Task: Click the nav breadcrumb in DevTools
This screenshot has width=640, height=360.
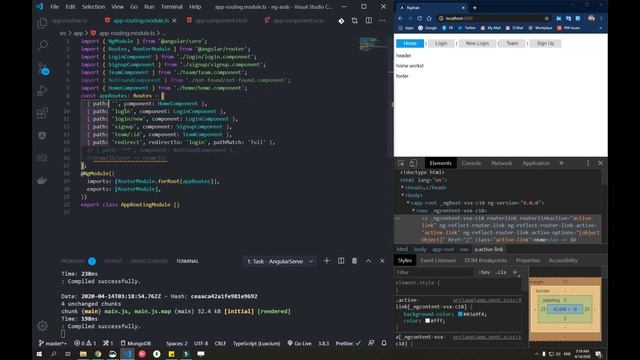Action: 464,249
